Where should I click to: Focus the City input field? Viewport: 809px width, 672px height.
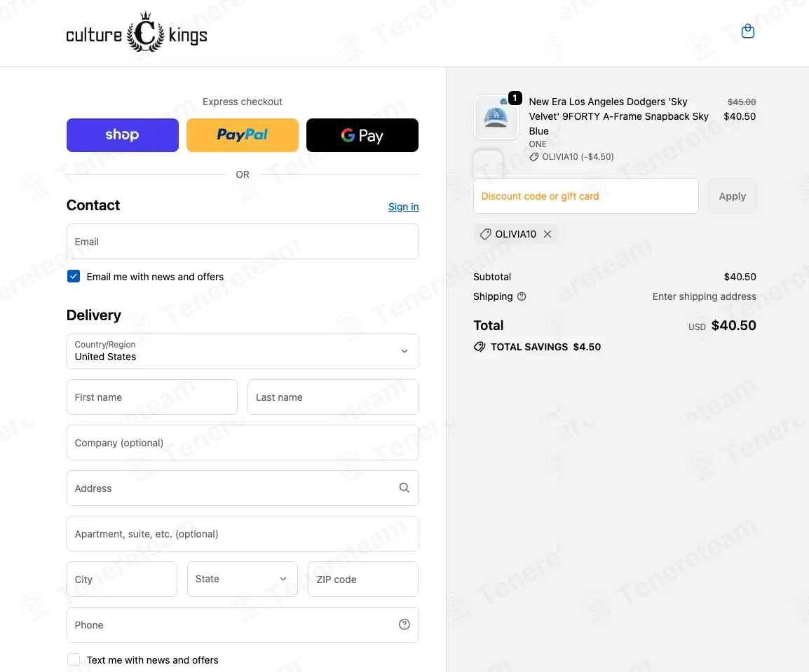tap(122, 580)
